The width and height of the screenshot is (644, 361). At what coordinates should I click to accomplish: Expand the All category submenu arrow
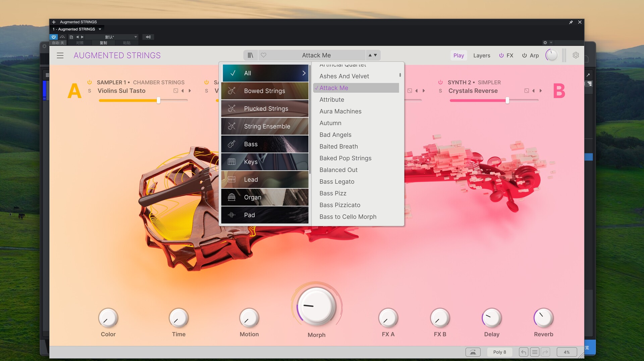click(304, 73)
